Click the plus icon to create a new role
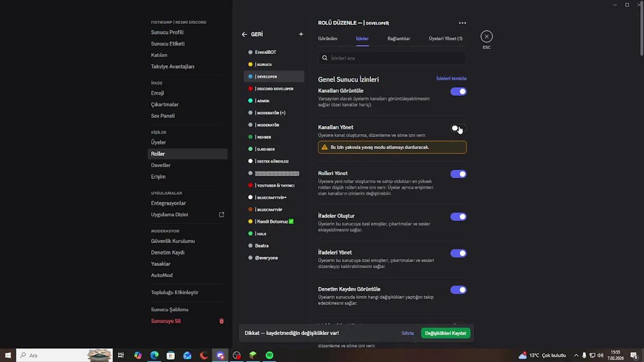Screen dimensions: 644x362 point(301,34)
